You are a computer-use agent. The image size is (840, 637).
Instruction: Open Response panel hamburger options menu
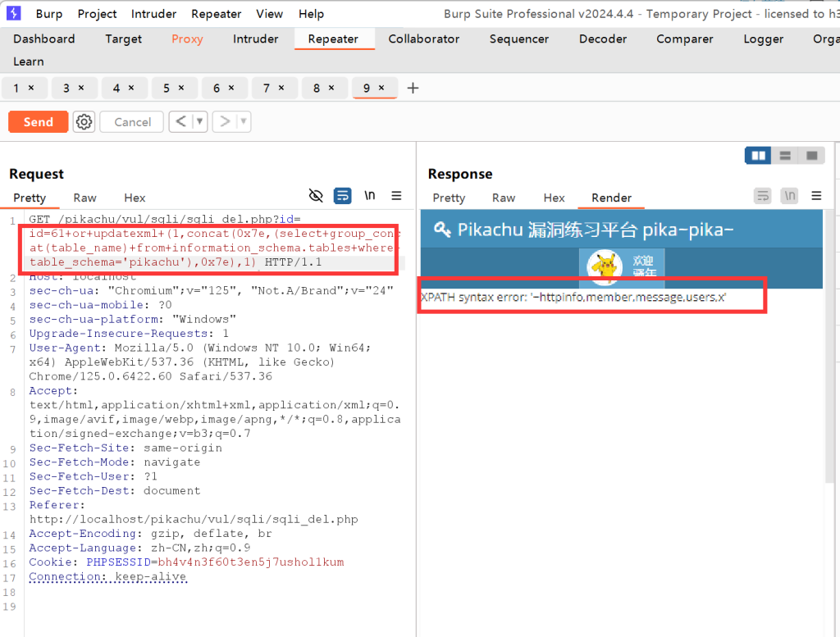[x=816, y=196]
